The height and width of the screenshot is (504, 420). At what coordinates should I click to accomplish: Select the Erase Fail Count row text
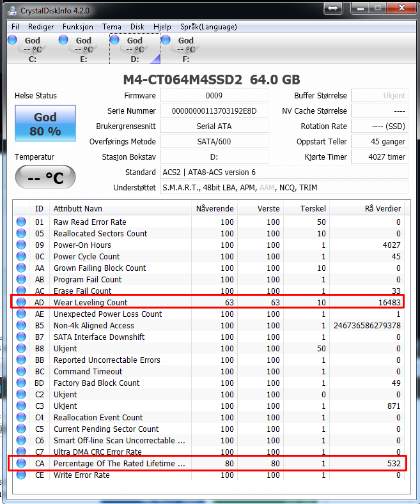[x=82, y=291]
